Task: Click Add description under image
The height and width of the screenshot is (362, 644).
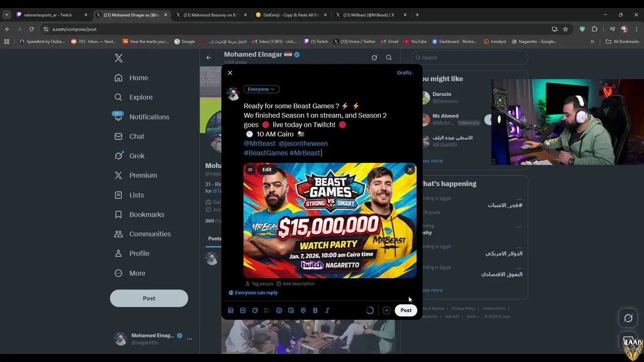Action: coord(295,284)
